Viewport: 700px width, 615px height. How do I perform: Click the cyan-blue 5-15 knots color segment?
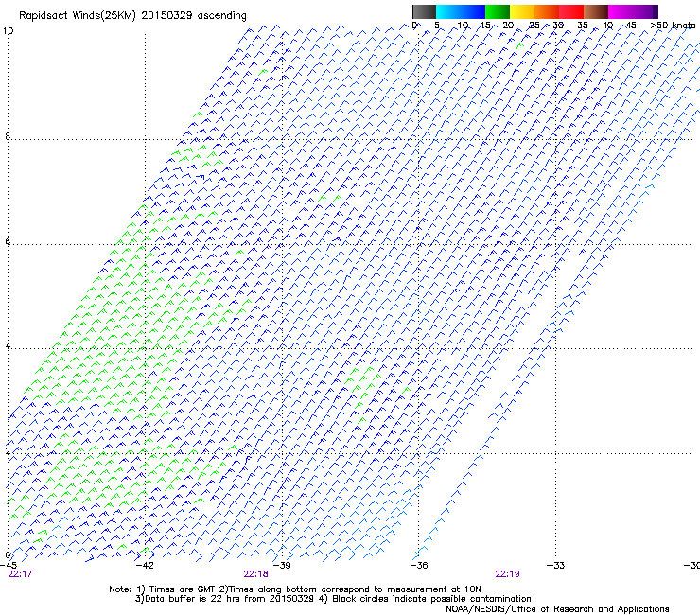(461, 11)
